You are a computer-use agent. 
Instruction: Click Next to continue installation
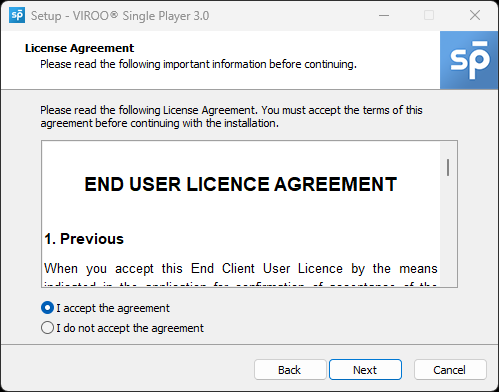[x=365, y=370]
